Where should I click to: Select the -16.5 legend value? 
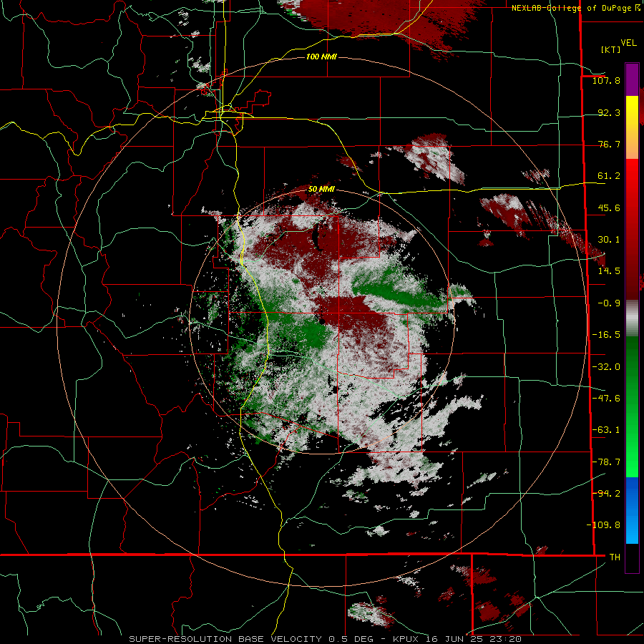tap(606, 335)
